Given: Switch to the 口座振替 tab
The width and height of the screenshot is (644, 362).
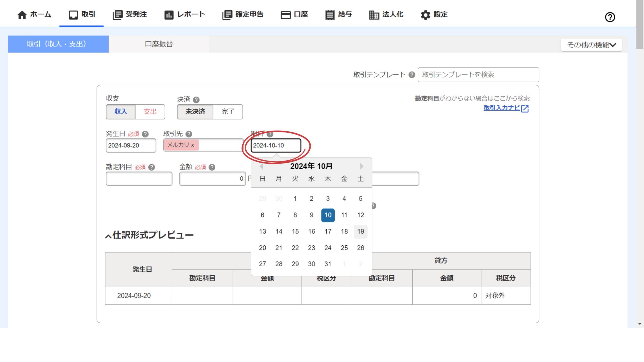Looking at the screenshot, I should point(159,44).
